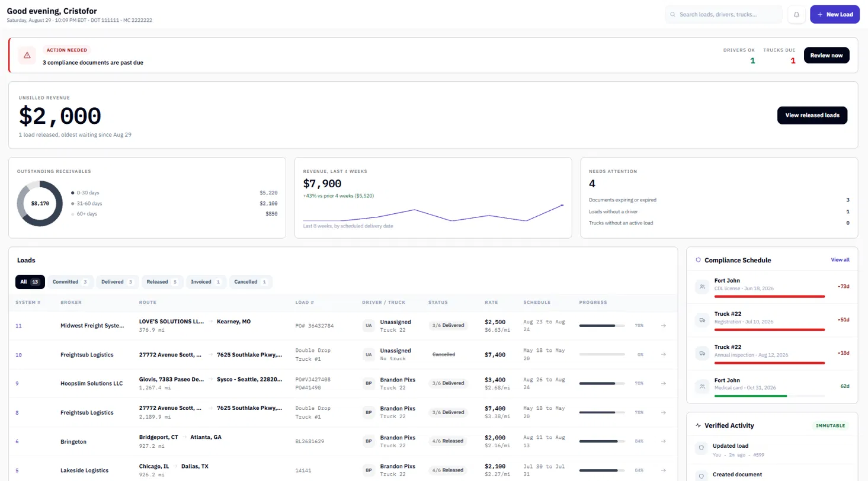Click the revenue trend line chart

click(x=433, y=213)
